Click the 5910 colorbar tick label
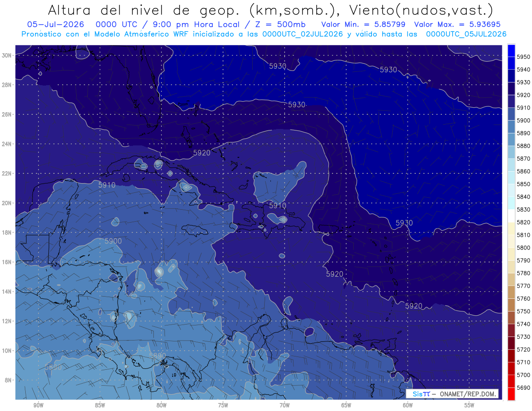This screenshot has width=532, height=411. pos(524,108)
